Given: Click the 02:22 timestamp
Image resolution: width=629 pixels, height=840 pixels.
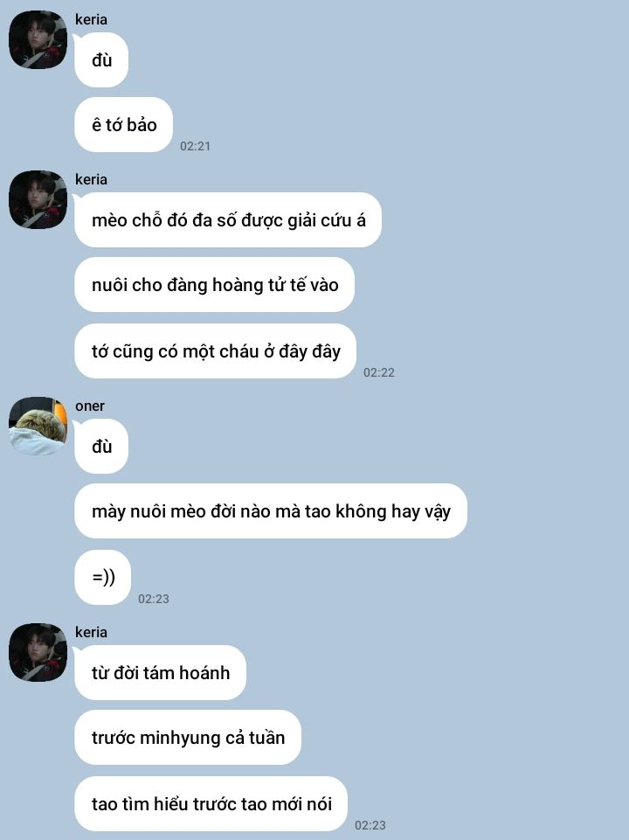Looking at the screenshot, I should click(x=379, y=372).
